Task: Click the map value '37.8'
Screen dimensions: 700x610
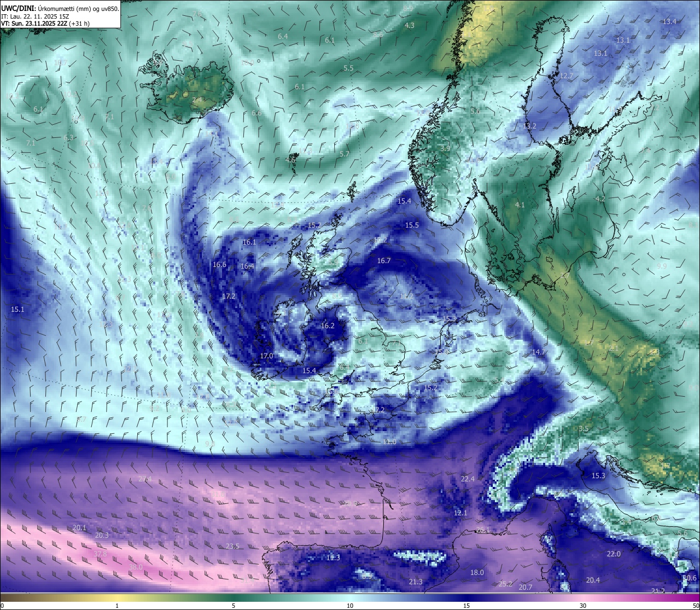Action: point(100,554)
